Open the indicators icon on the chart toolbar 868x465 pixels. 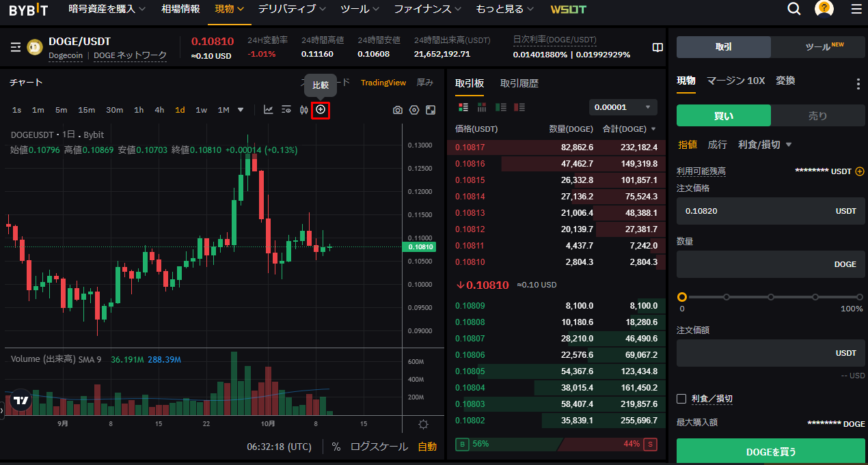pyautogui.click(x=268, y=109)
